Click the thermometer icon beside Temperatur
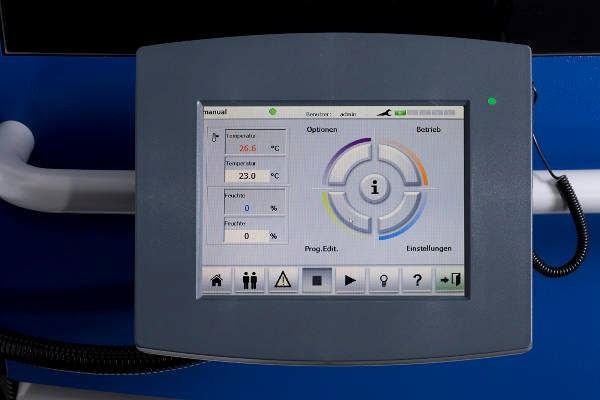The height and width of the screenshot is (400, 600). click(215, 137)
